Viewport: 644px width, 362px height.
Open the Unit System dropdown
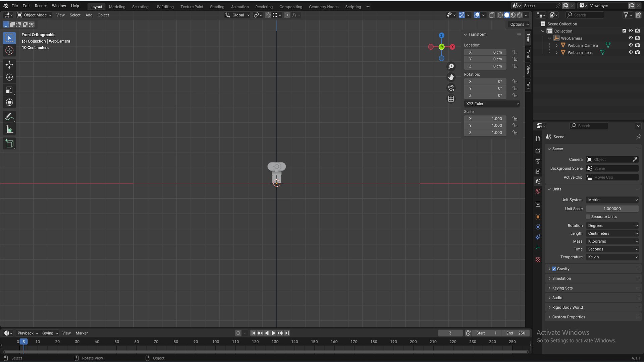(x=612, y=200)
